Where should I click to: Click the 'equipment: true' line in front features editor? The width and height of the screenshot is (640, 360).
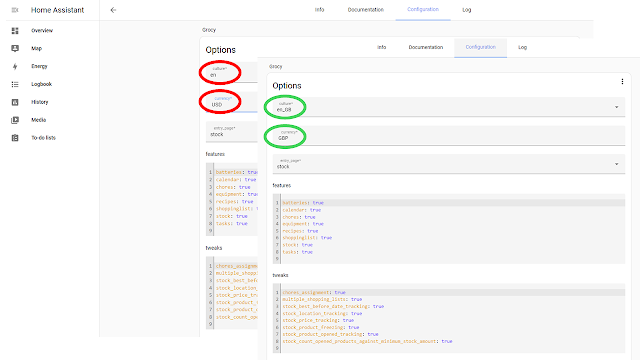tap(303, 224)
